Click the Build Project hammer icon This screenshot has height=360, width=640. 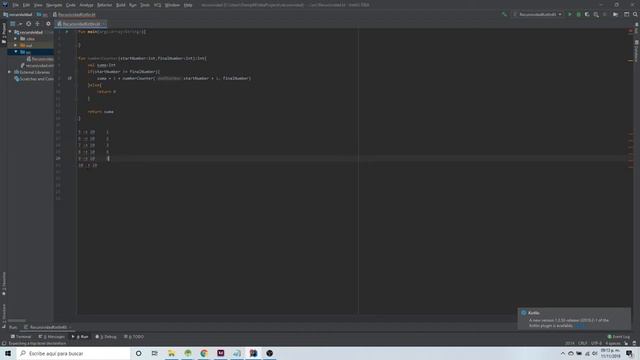(504, 14)
